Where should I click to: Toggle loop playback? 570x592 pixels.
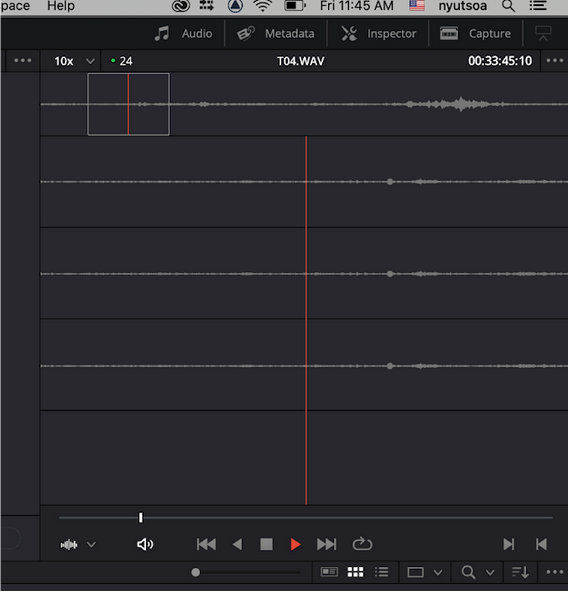362,544
